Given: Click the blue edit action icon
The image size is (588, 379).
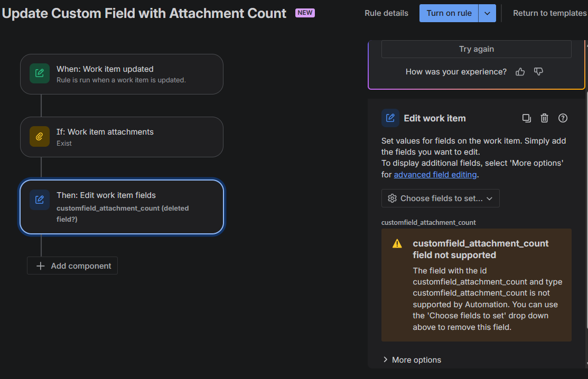Looking at the screenshot, I should [40, 200].
